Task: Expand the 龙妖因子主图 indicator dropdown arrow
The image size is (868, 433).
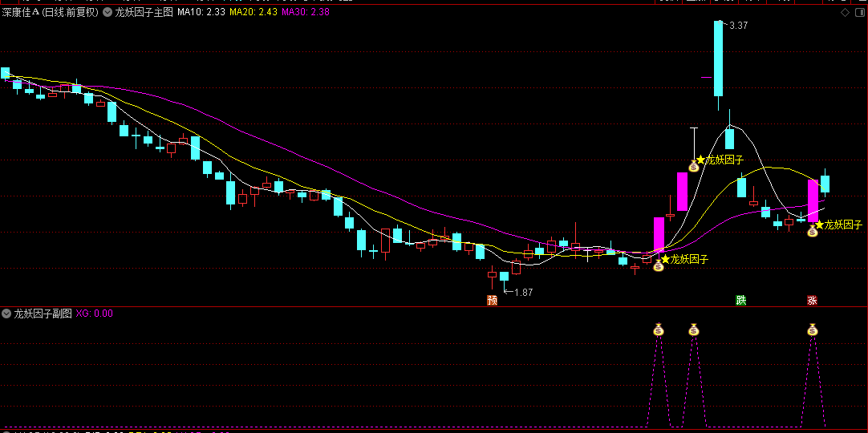Action: 107,11
